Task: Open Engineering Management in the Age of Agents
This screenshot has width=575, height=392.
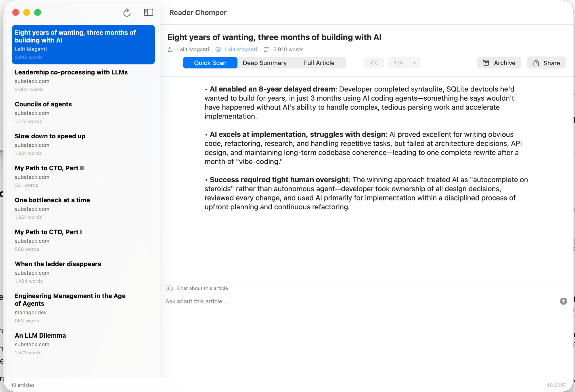Action: (83, 308)
